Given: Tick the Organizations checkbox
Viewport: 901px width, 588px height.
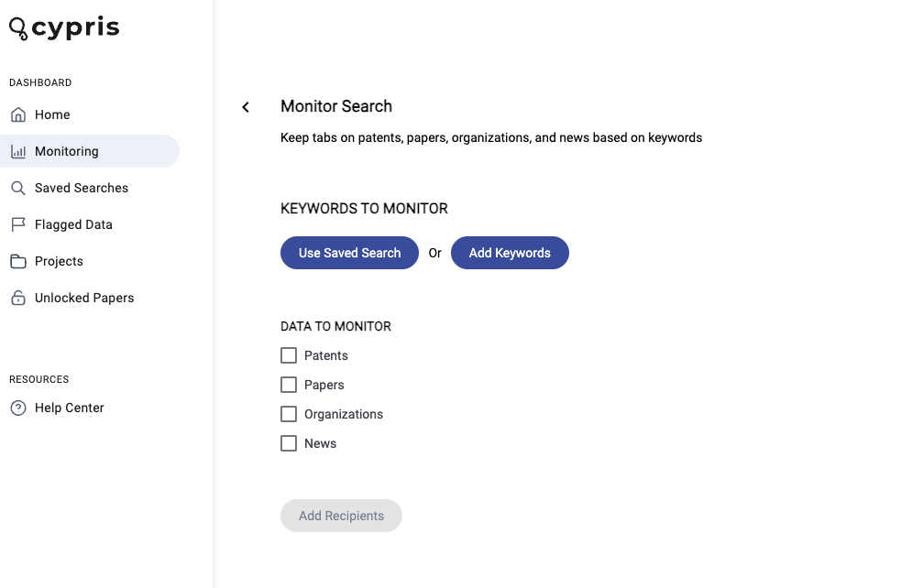Looking at the screenshot, I should (289, 414).
